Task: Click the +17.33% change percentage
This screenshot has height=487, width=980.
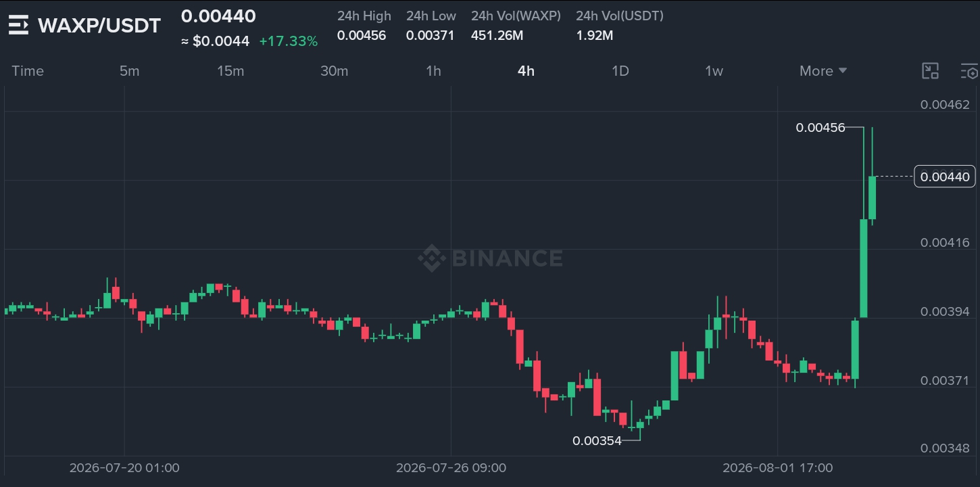Action: click(289, 41)
